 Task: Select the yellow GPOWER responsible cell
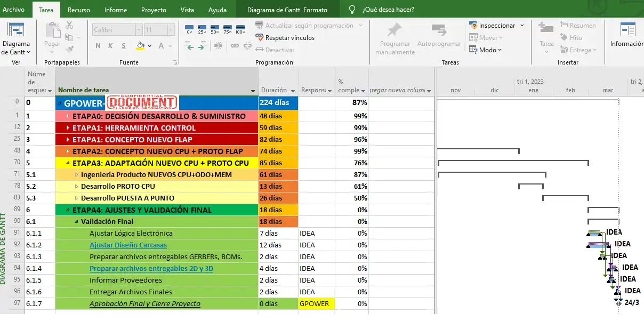point(317,304)
